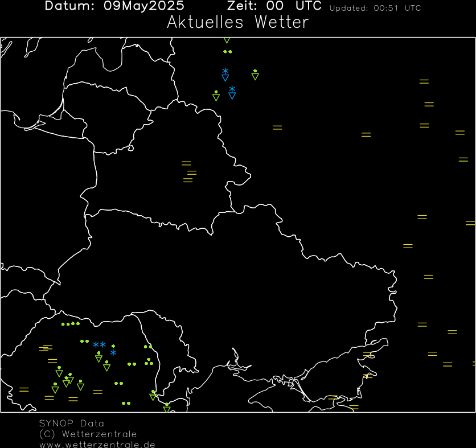Click the topmost fog symbol on the right side
Image resolution: width=476 pixels, height=448 pixels.
coord(424,81)
